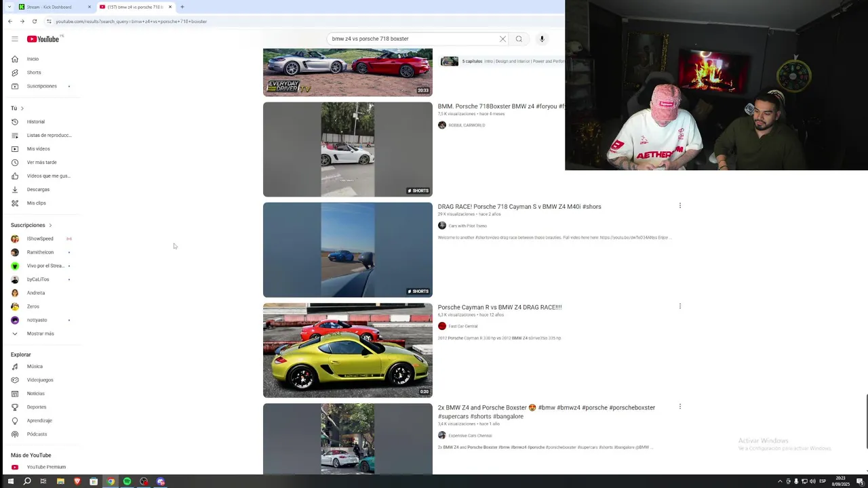Open the yellow Porsche Cayman thumbnail
868x488 pixels.
pos(348,350)
